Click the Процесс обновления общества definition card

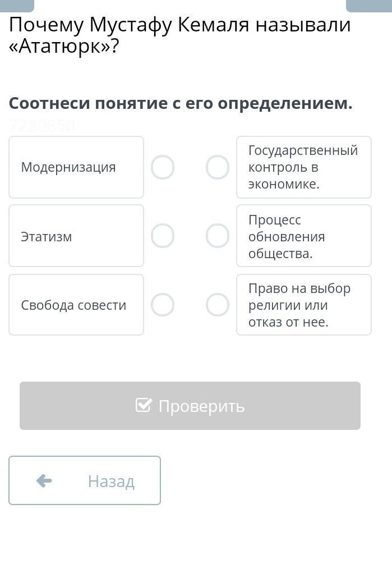303,236
